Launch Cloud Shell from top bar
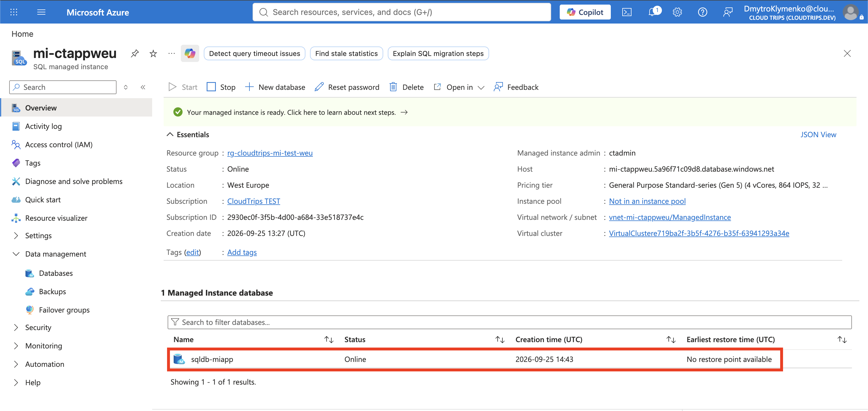868x411 pixels. click(626, 12)
